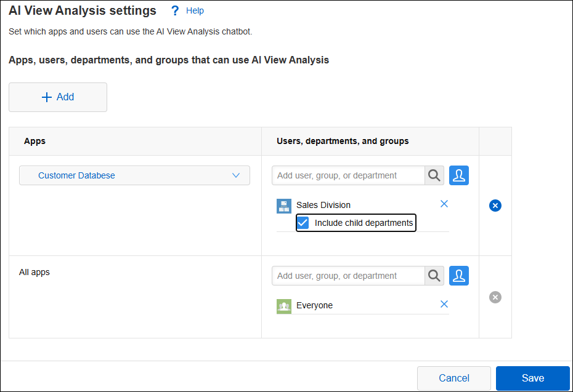Open the Customer Database app dropdown
Viewport: 573px width, 392px height.
click(236, 175)
